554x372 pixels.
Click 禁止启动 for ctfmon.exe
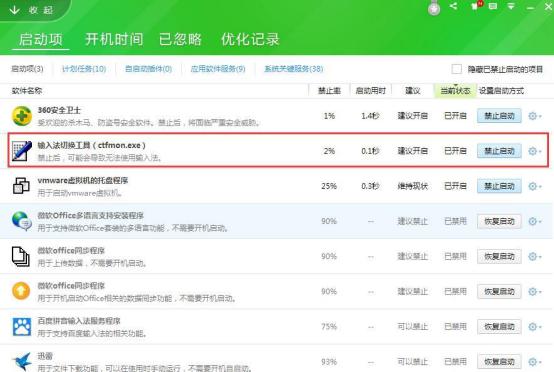(499, 151)
